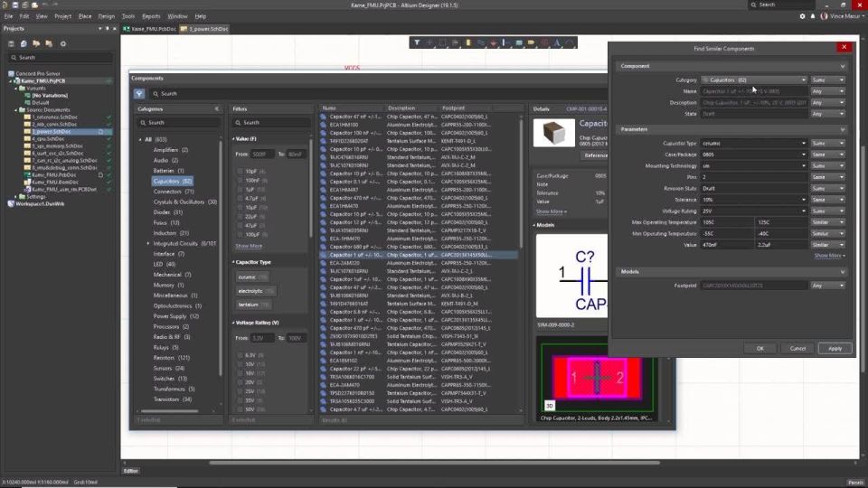Click the filter funnel icon in the Components panel
This screenshot has height=488, width=868.
pyautogui.click(x=139, y=93)
